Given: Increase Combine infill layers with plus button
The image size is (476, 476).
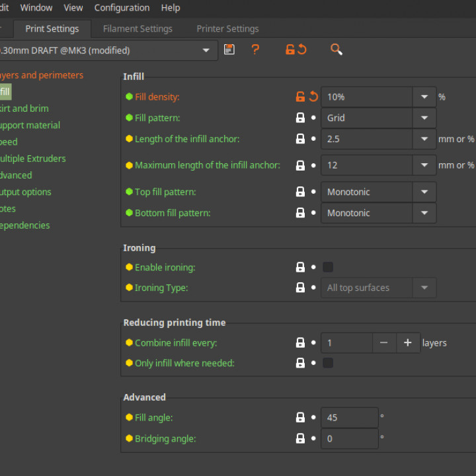Looking at the screenshot, I should 408,342.
